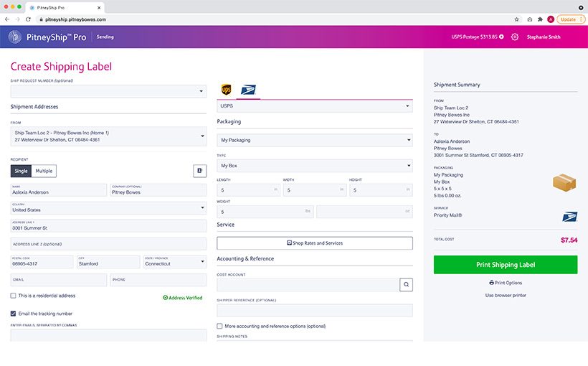Click the Weight pounds field
Viewport: 588px width, 366px height.
265,212
